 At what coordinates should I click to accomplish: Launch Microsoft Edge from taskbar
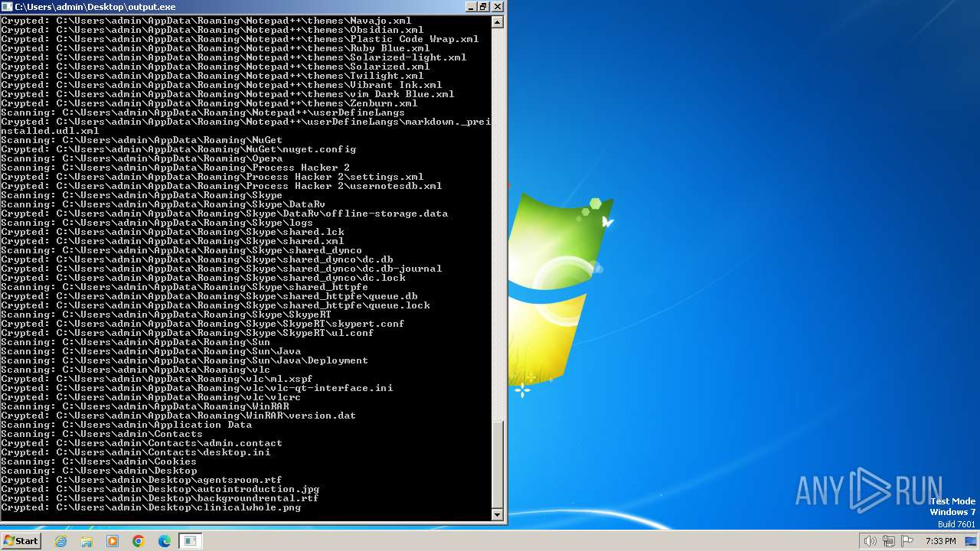point(164,541)
